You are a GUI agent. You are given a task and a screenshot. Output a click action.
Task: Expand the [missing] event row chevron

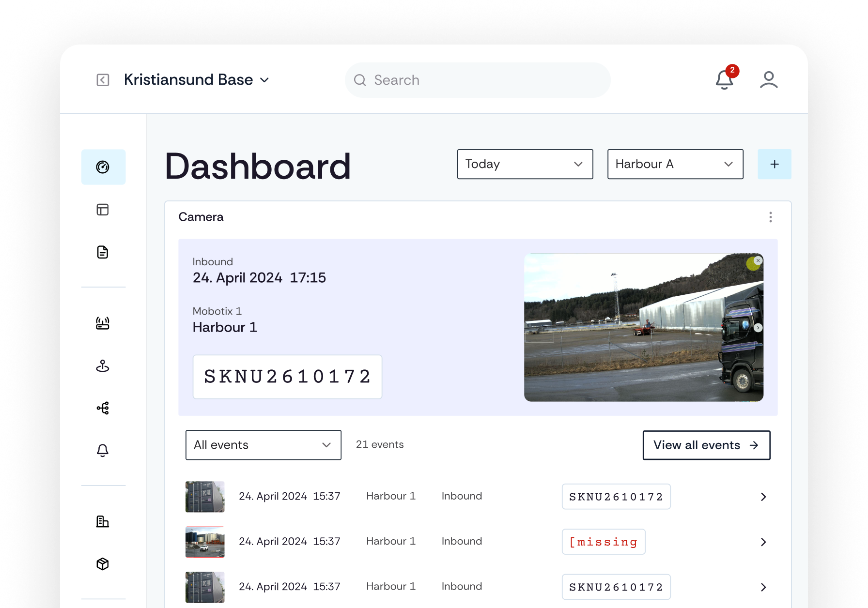point(763,542)
